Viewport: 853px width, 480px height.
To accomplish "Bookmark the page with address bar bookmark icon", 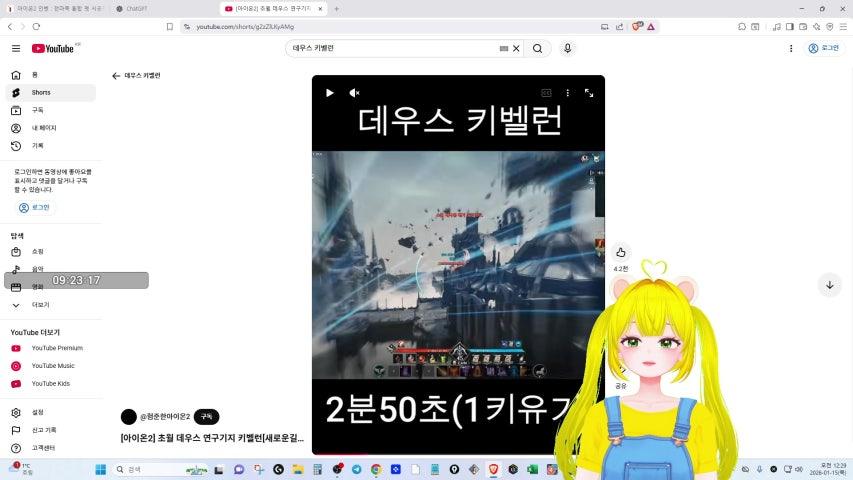I will pos(170,27).
